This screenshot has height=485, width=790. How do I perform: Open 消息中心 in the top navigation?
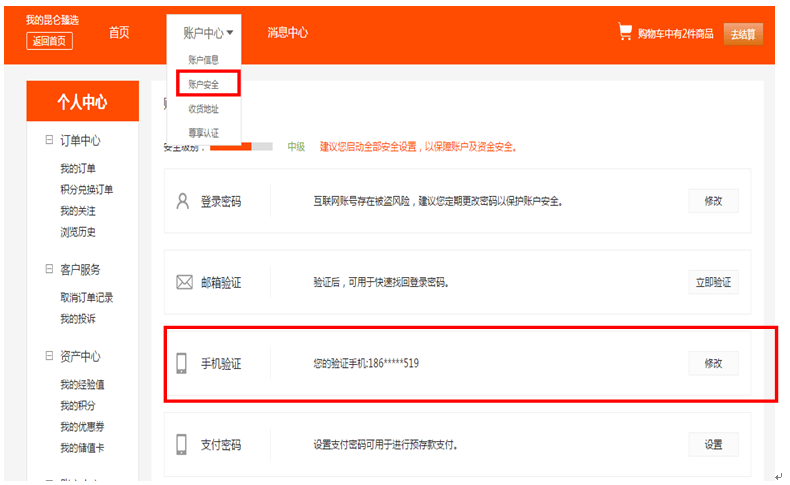click(287, 33)
